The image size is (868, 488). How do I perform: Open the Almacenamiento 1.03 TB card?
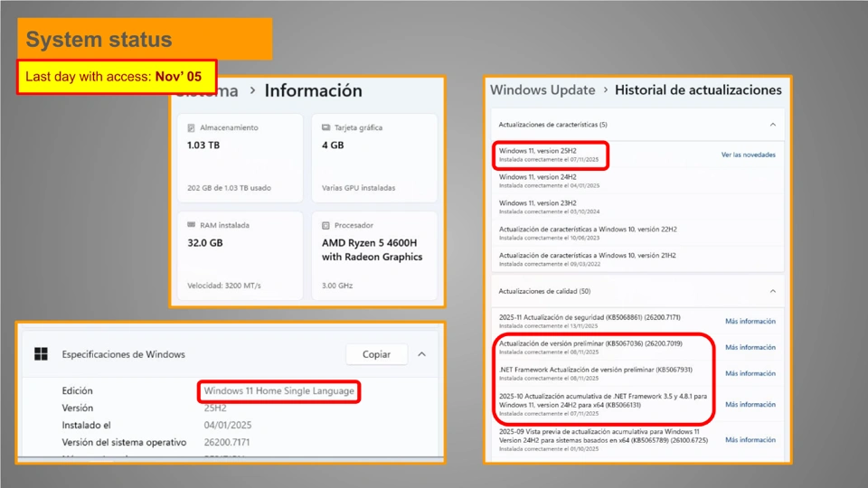241,157
